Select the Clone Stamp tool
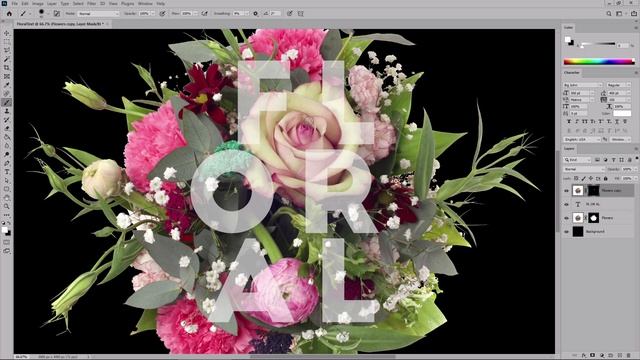Screen dimensions: 640x360 [x=7, y=111]
